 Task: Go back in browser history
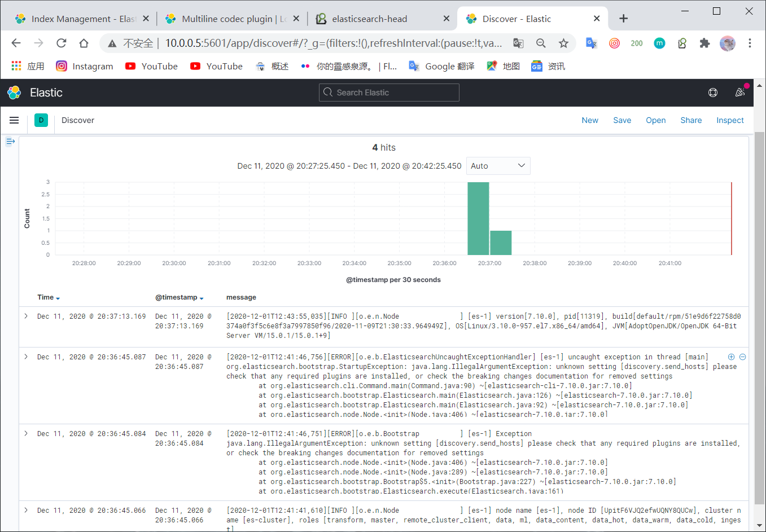pos(16,43)
